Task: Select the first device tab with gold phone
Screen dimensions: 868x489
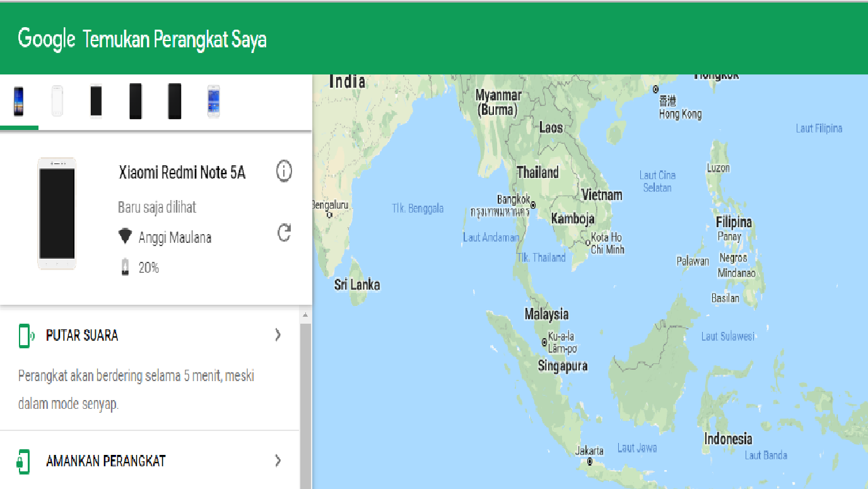Action: (19, 102)
